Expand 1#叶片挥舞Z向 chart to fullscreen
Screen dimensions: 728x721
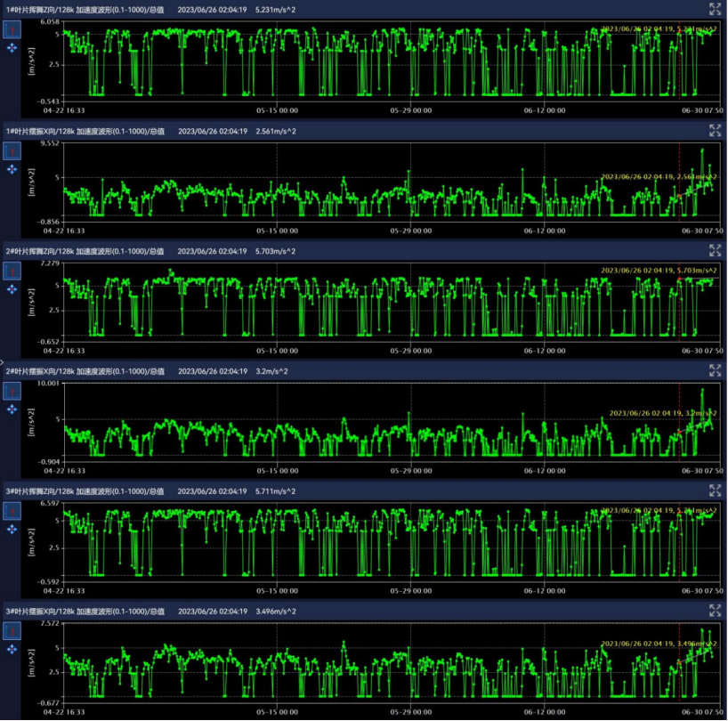click(x=715, y=9)
